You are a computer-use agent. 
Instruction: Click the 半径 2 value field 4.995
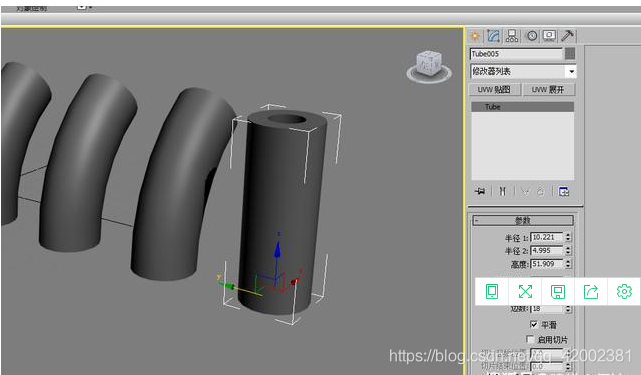point(547,250)
